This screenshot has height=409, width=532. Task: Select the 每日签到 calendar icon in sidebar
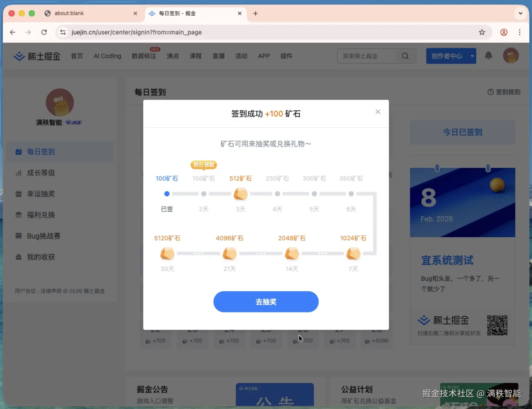point(19,152)
